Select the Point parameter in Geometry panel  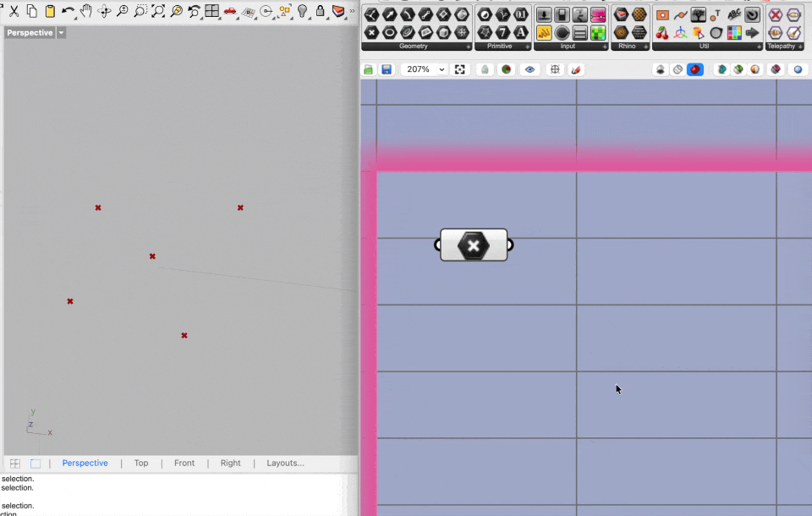pos(371,33)
